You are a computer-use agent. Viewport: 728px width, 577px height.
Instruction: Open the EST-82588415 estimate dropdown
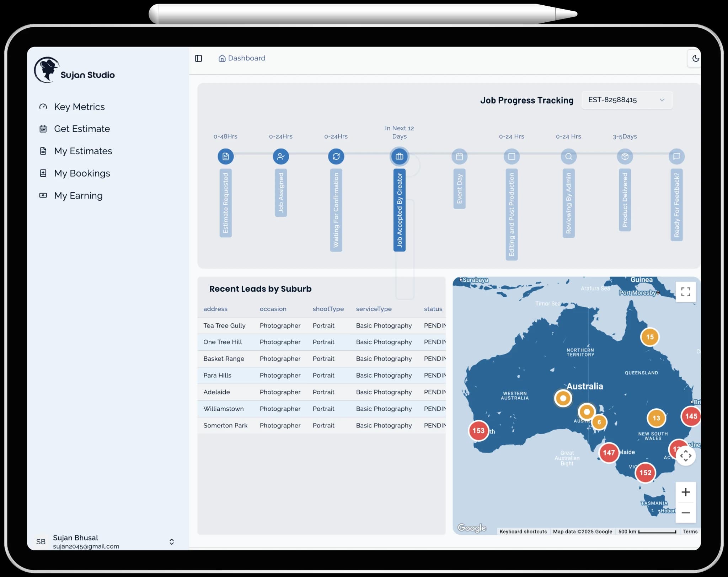pos(627,100)
